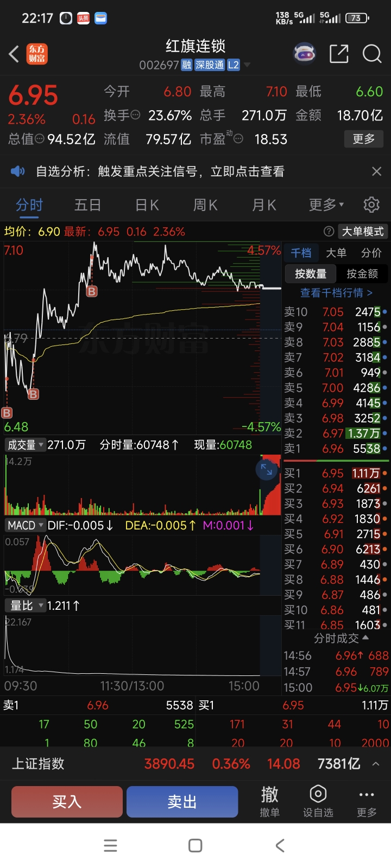Image resolution: width=391 pixels, height=868 pixels.
Task: Tap the B marker below 7.10 peak
Action: 92,292
